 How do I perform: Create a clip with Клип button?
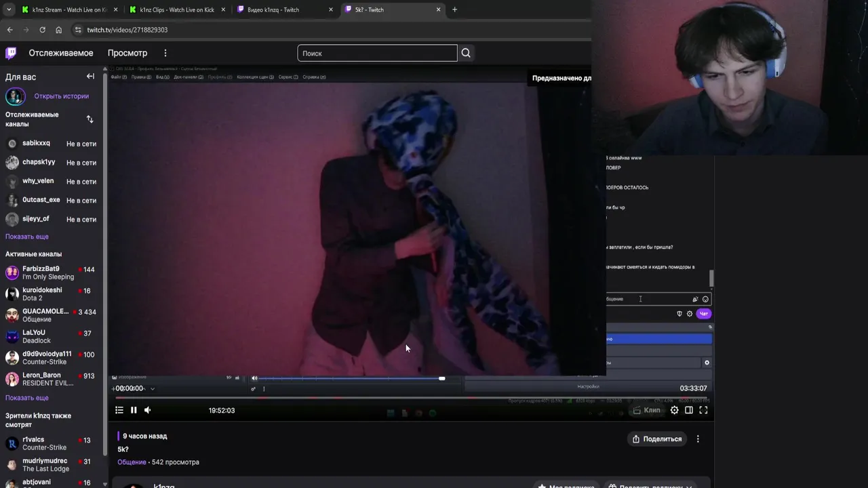click(x=646, y=410)
